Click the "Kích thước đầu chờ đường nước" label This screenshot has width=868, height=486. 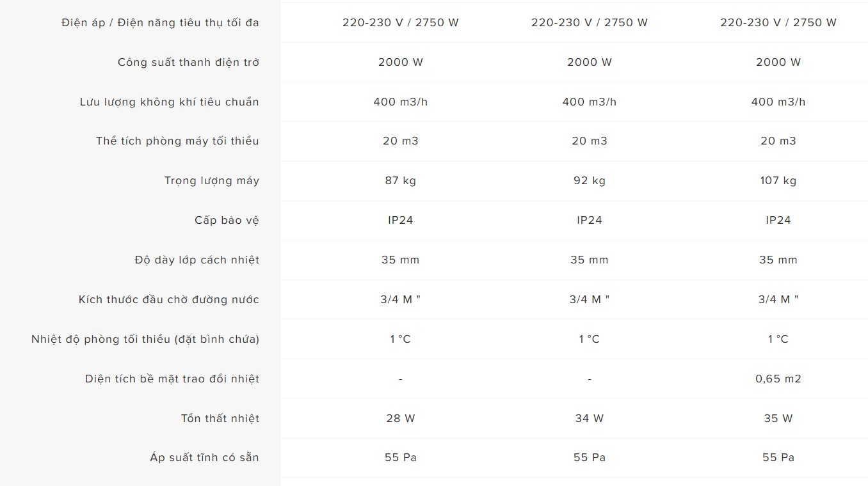[x=168, y=299]
